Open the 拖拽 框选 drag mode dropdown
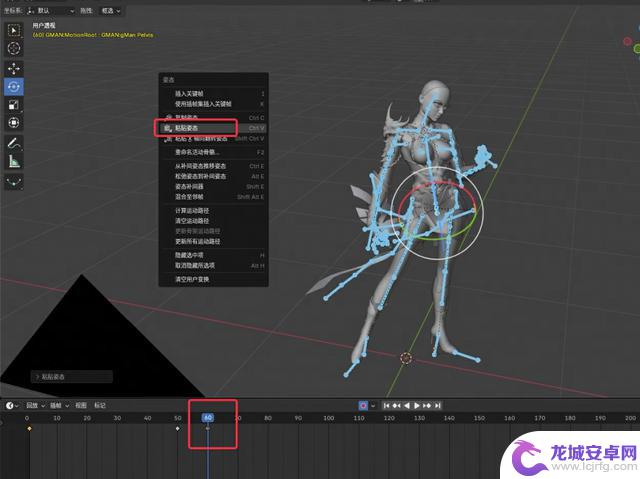The height and width of the screenshot is (479, 640). 110,11
